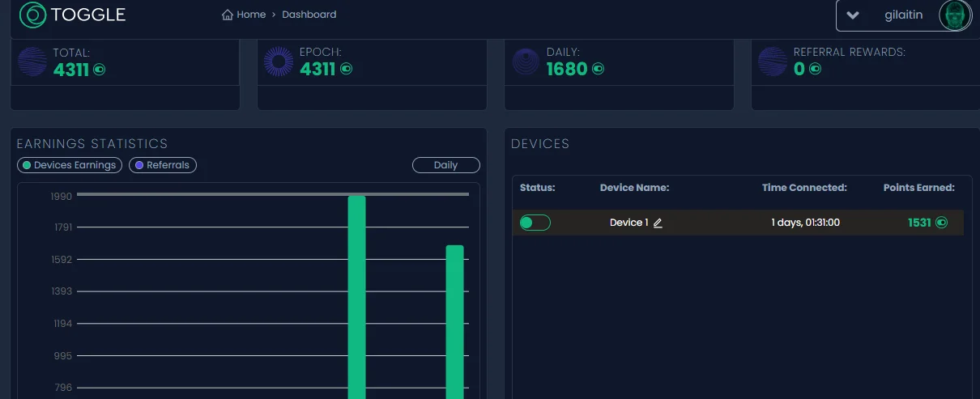Click the home icon in breadcrumb
The width and height of the screenshot is (980, 399).
[228, 15]
